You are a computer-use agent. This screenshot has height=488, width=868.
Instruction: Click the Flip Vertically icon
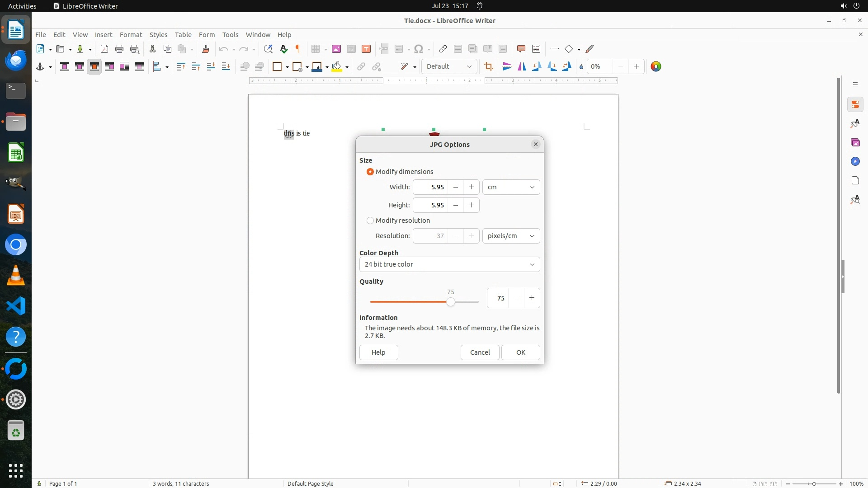click(507, 67)
